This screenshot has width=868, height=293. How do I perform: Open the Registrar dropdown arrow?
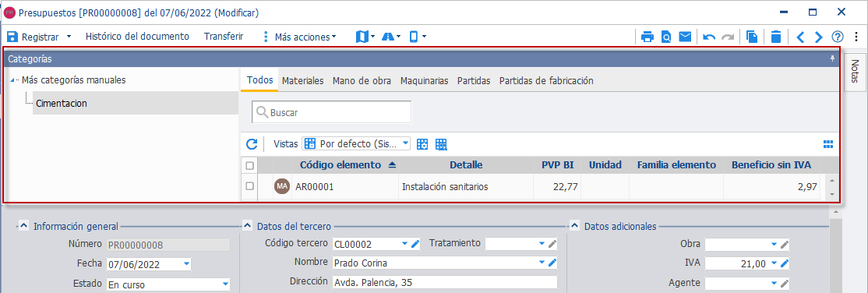69,37
